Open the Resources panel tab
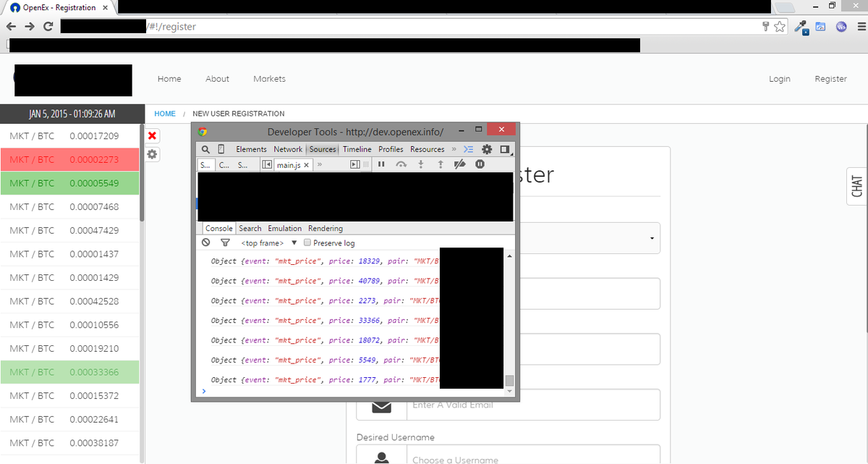 tap(427, 149)
